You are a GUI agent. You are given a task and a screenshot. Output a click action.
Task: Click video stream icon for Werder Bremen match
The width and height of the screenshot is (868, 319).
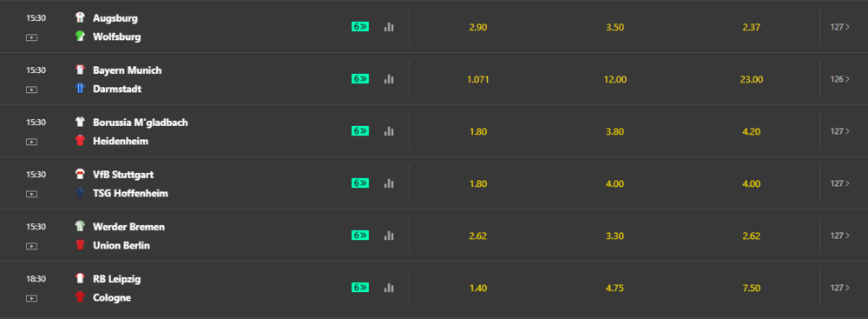tap(32, 246)
